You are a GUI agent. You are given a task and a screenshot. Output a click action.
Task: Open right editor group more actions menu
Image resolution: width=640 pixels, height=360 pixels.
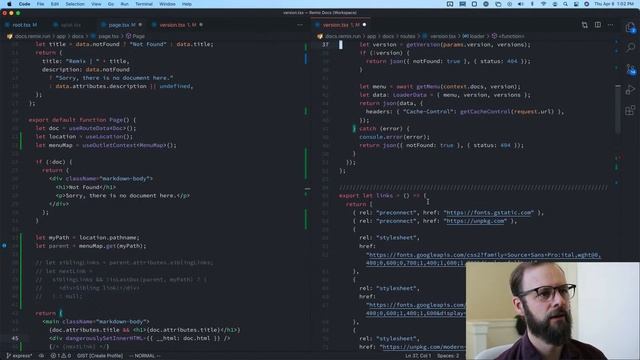[x=610, y=25]
